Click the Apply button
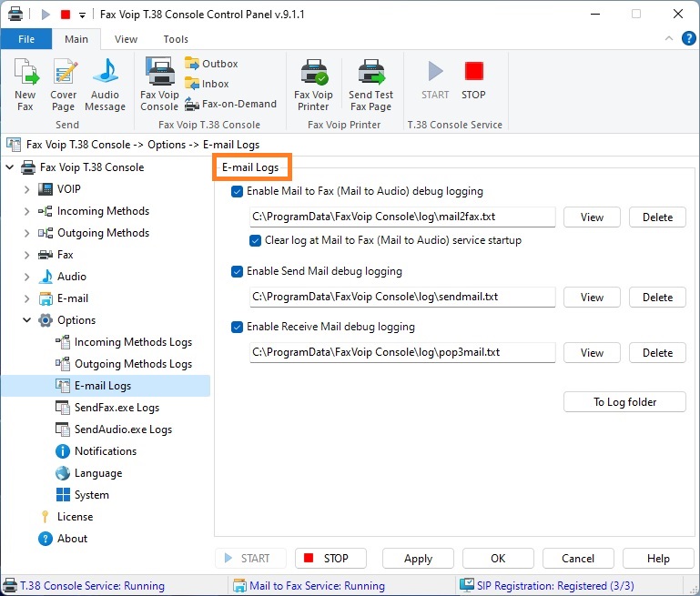Image resolution: width=700 pixels, height=596 pixels. (419, 559)
